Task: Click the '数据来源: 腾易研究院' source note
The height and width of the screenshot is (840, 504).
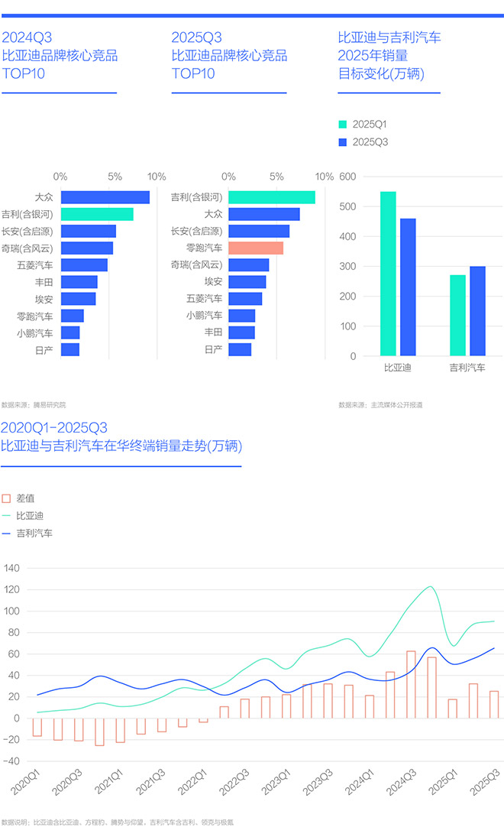Action: (34, 405)
